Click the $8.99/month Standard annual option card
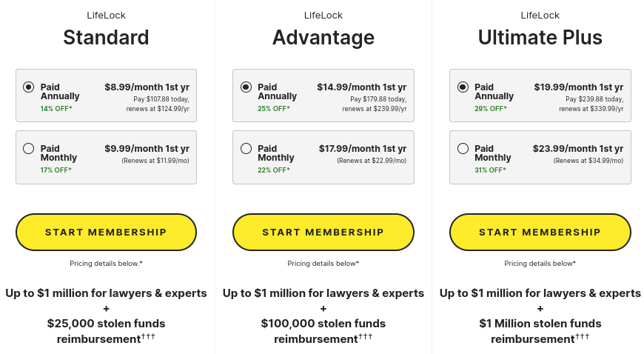Viewport: 644px width, 354px height. (x=106, y=96)
